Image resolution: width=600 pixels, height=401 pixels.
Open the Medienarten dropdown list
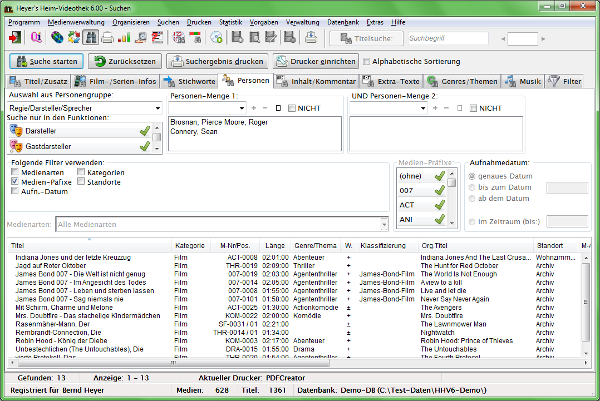pos(382,226)
